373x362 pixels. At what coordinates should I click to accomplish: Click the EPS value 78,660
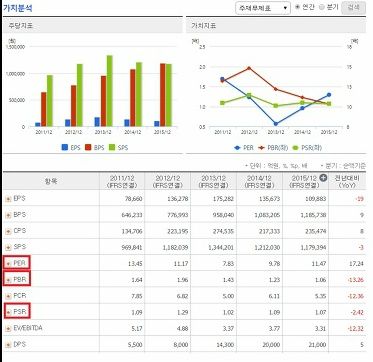(133, 199)
